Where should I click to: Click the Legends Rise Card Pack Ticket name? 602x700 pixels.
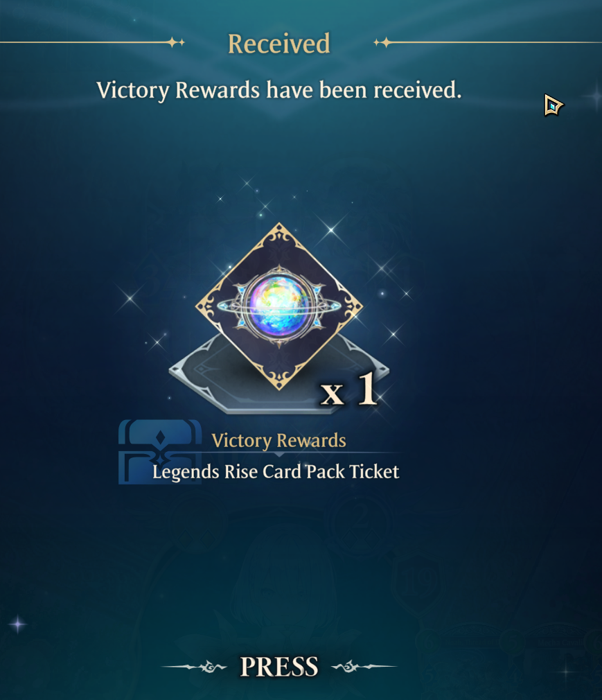276,472
